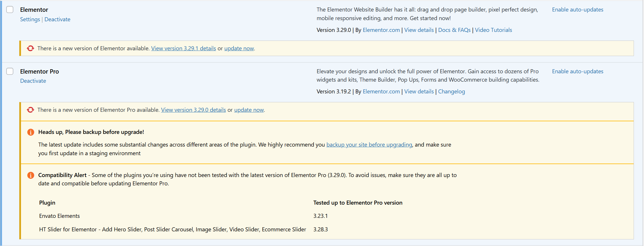Open the Elementor Pro Changelog

tap(451, 91)
